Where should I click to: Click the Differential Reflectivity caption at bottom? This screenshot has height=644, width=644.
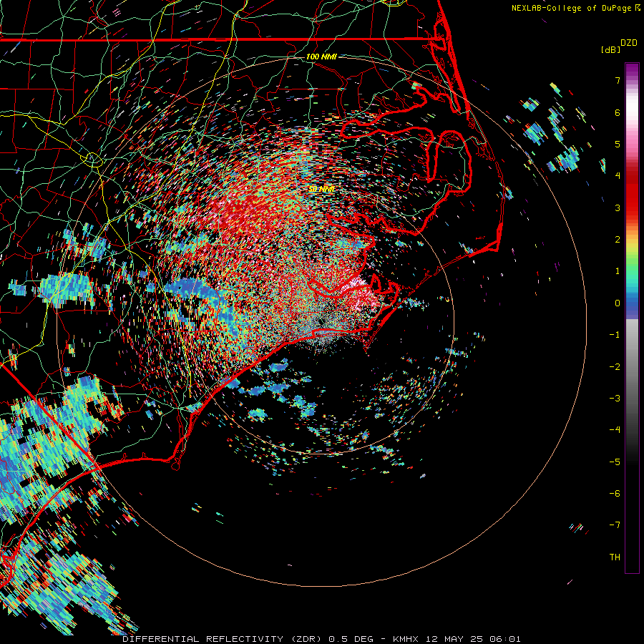point(321,639)
